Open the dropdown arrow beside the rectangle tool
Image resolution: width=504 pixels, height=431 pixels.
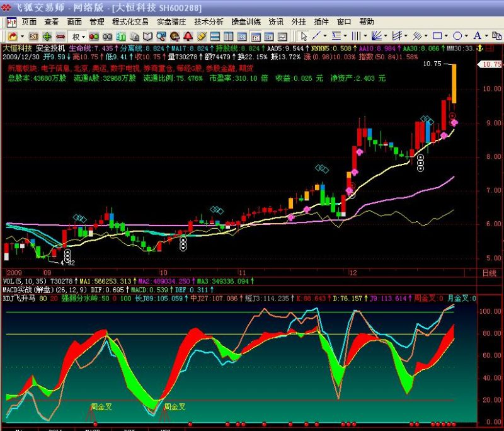pyautogui.click(x=445, y=36)
